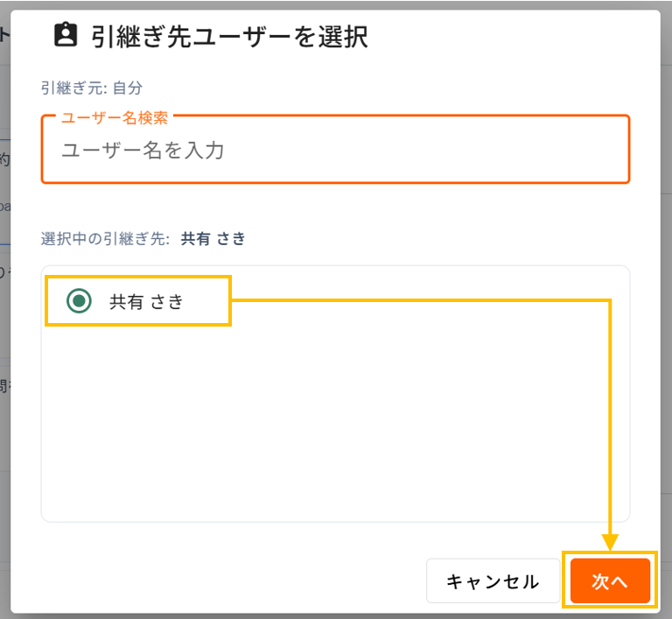Click the 共有 さき name label in the user list
The width and height of the screenshot is (672, 619).
click(146, 301)
